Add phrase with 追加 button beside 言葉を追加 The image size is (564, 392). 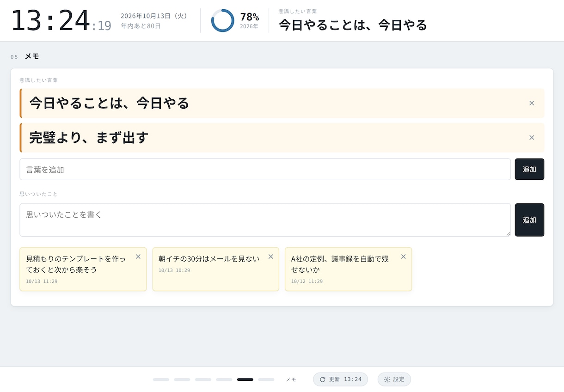pos(529,169)
